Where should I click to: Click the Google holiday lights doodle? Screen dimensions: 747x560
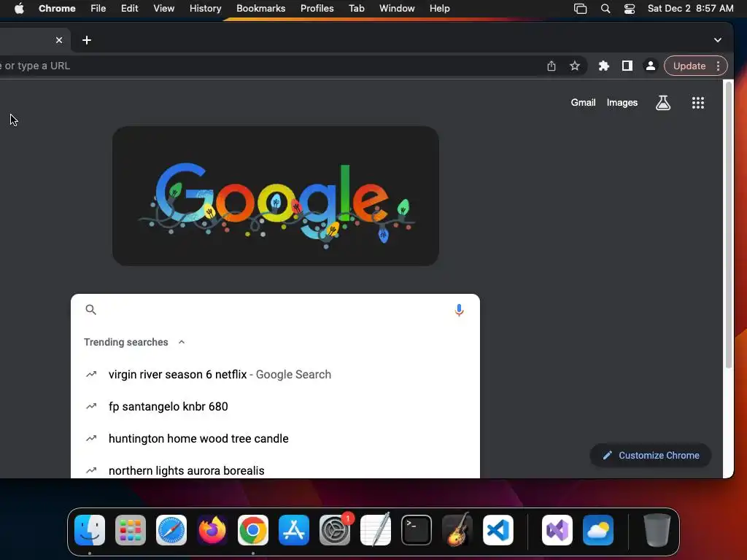275,195
